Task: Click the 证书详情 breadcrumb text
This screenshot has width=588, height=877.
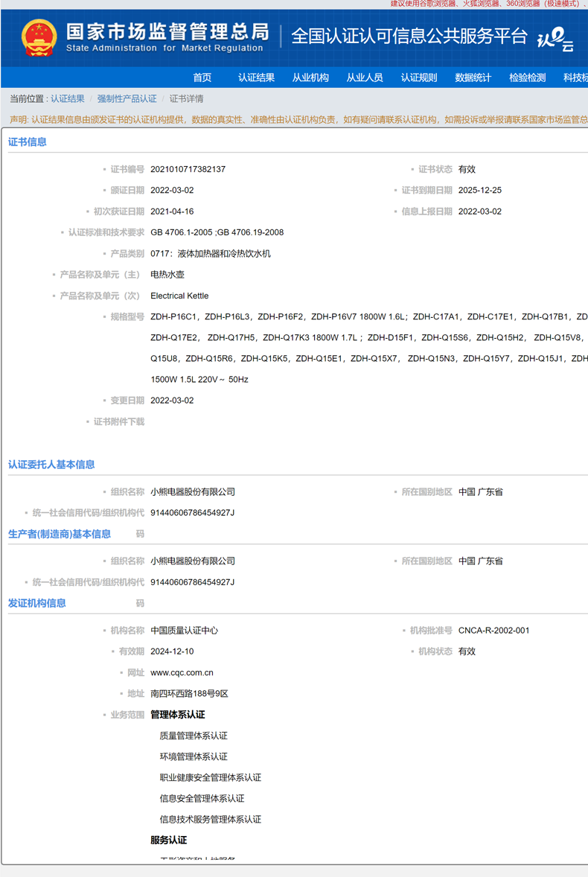Action: (x=186, y=99)
